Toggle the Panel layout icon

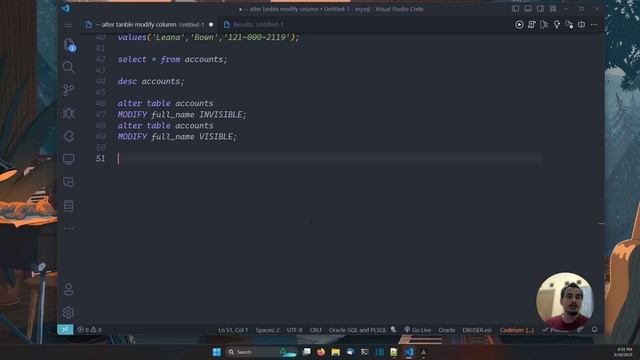(528, 9)
